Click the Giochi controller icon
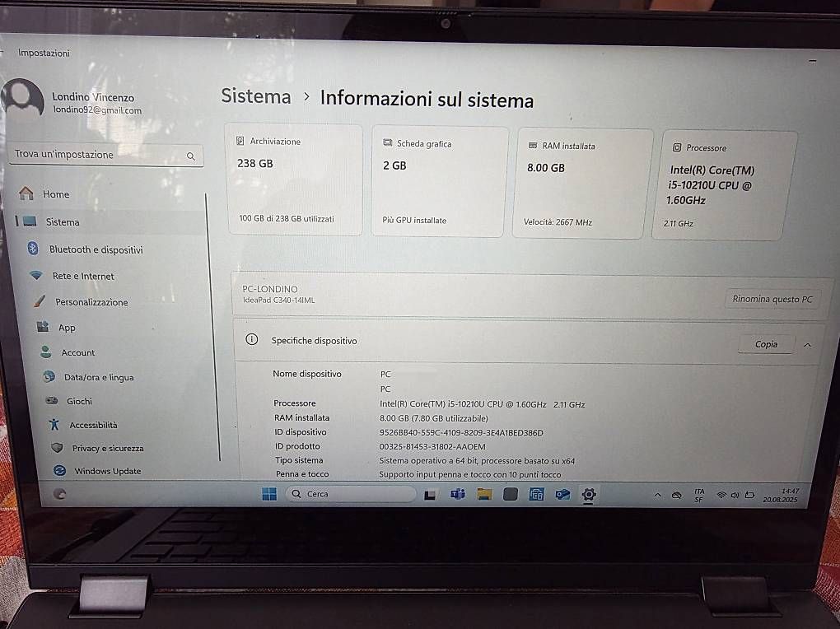This screenshot has width=840, height=629. 52,400
